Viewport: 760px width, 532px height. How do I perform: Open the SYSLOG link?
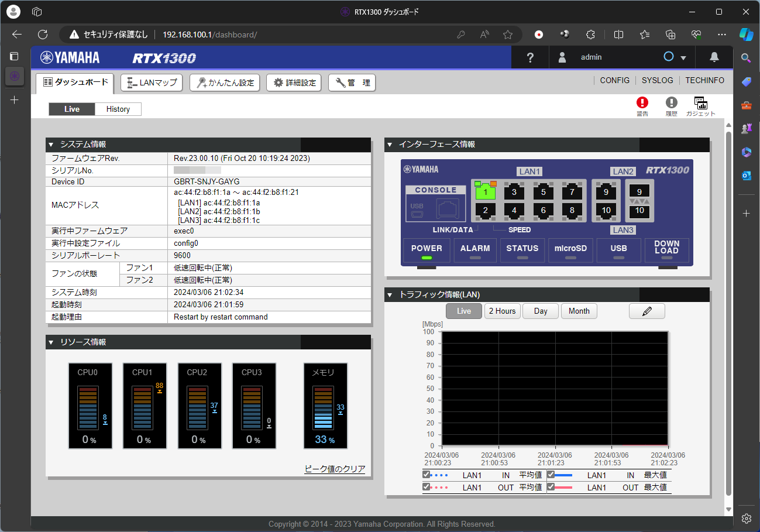point(658,80)
